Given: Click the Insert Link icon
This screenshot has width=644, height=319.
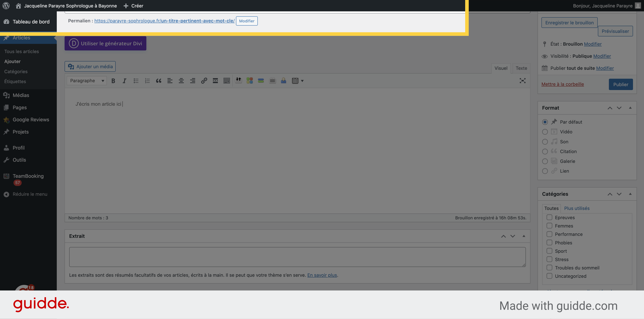Looking at the screenshot, I should pyautogui.click(x=203, y=81).
